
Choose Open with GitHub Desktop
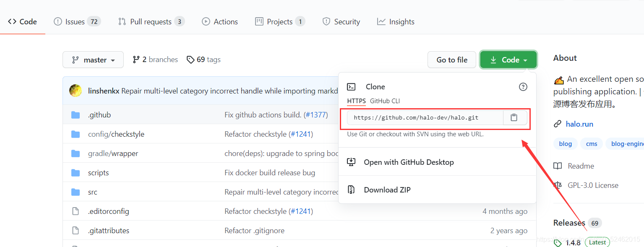pyautogui.click(x=409, y=162)
